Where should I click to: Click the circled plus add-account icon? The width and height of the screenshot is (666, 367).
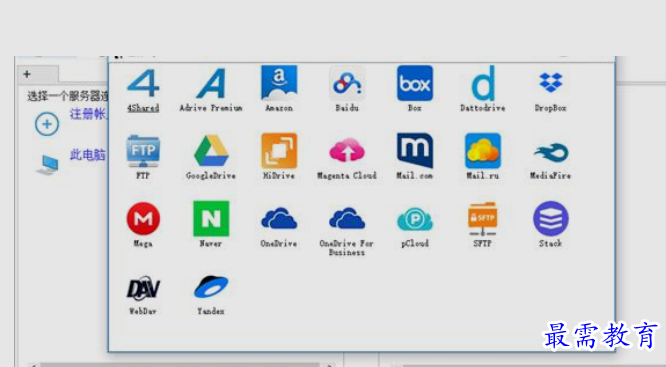47,124
